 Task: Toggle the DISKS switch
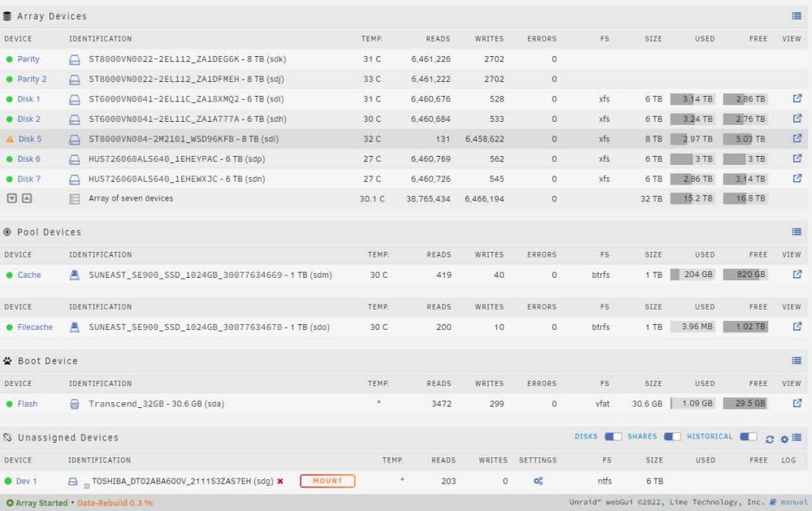(x=613, y=436)
